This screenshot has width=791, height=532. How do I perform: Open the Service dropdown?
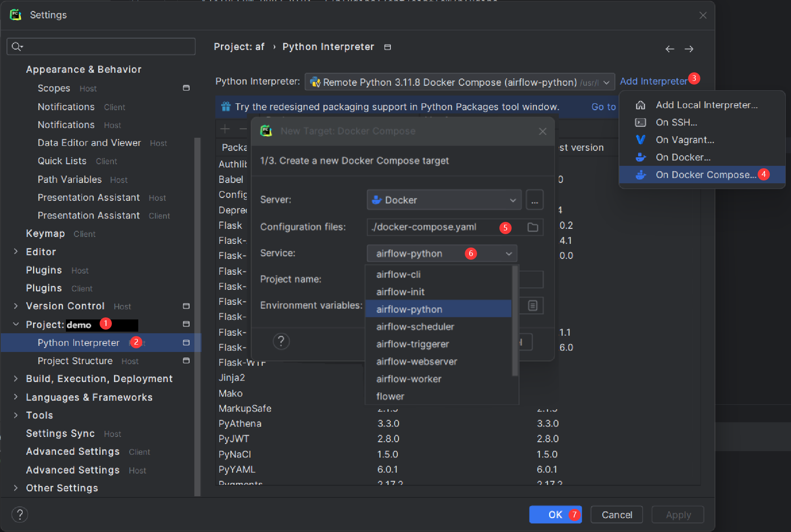508,253
